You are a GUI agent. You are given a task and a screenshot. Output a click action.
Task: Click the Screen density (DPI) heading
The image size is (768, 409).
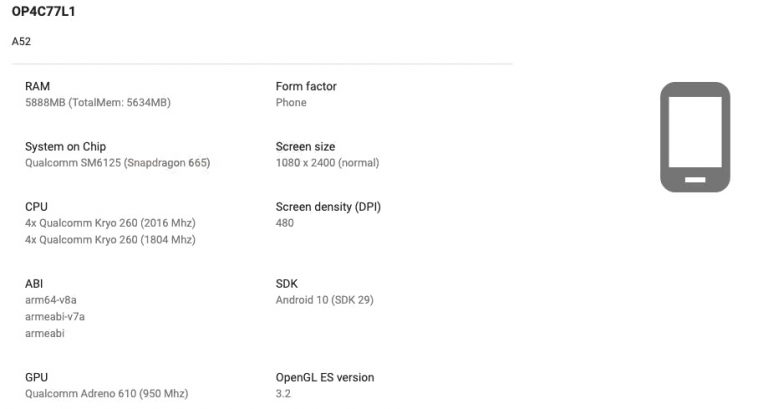[328, 207]
